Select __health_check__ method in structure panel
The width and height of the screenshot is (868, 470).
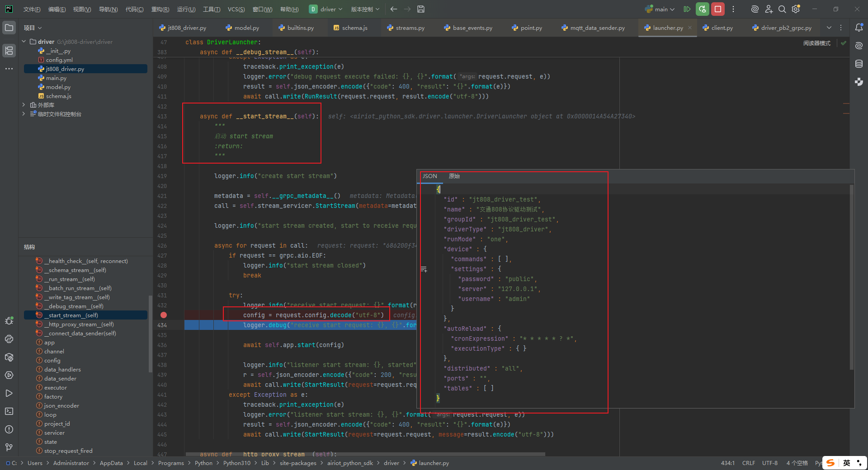(86, 261)
